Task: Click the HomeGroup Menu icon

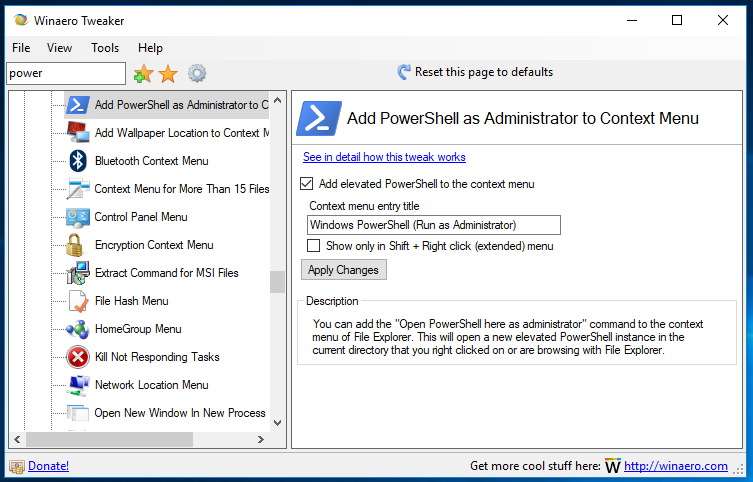Action: point(78,329)
